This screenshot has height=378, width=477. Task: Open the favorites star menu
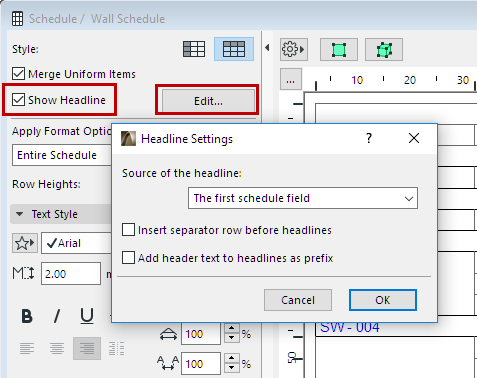(25, 243)
